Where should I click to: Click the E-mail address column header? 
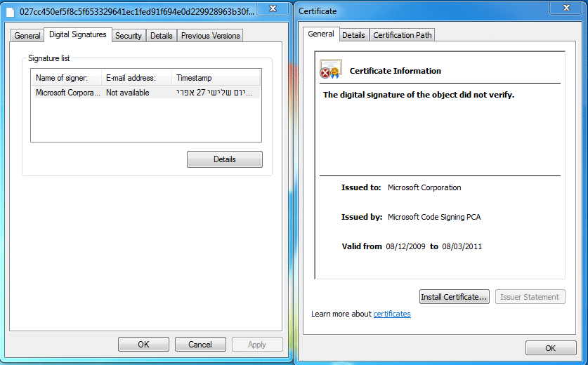point(136,78)
